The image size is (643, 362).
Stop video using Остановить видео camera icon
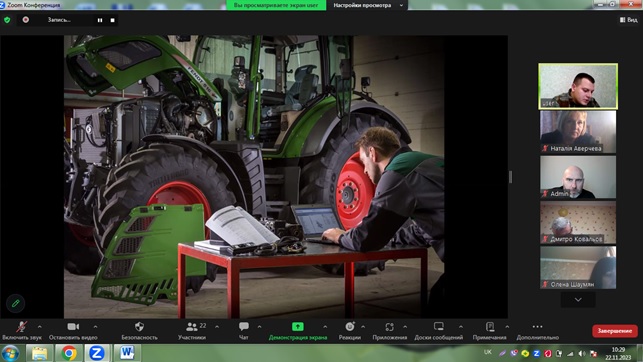coord(73,327)
